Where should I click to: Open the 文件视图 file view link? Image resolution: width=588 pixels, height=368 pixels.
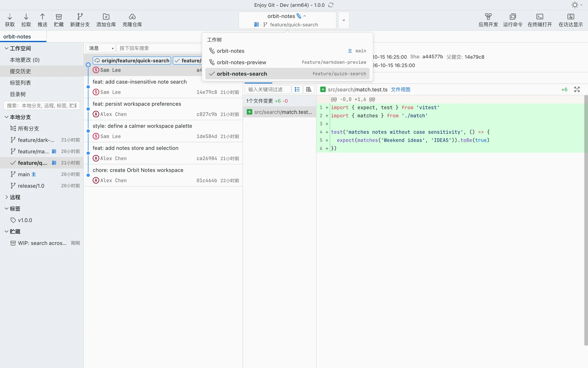pos(400,89)
